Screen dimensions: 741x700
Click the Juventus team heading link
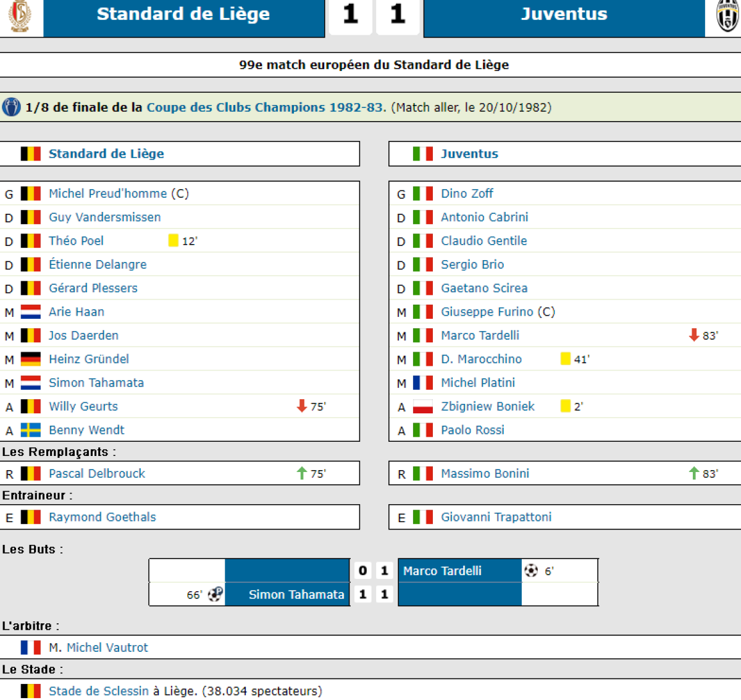coord(469,154)
